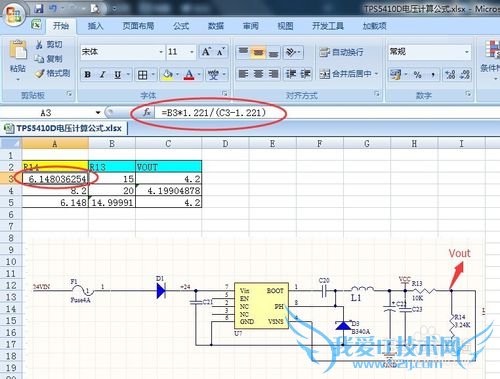Increase font size with large A
Screen dimensions: 500x379
coord(206,52)
